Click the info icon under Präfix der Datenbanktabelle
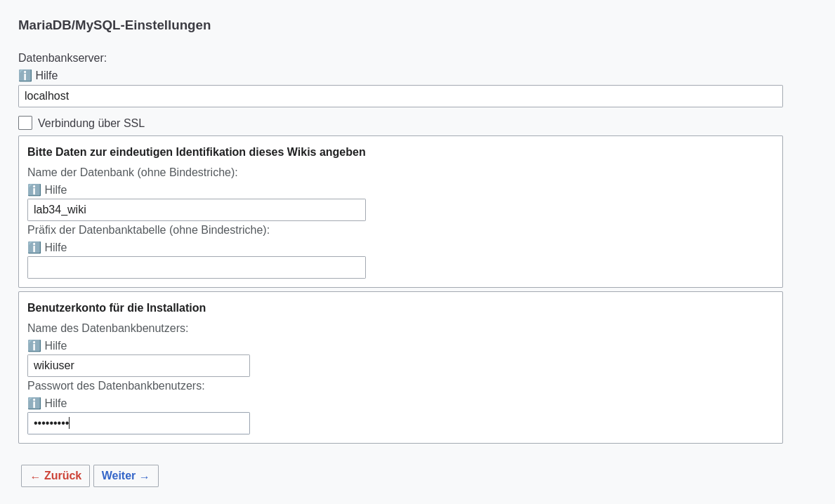This screenshot has height=504, width=835. (x=34, y=247)
